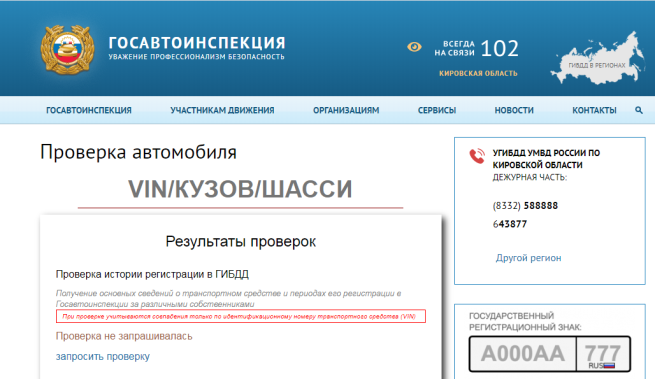Click the red phone icon

477,156
